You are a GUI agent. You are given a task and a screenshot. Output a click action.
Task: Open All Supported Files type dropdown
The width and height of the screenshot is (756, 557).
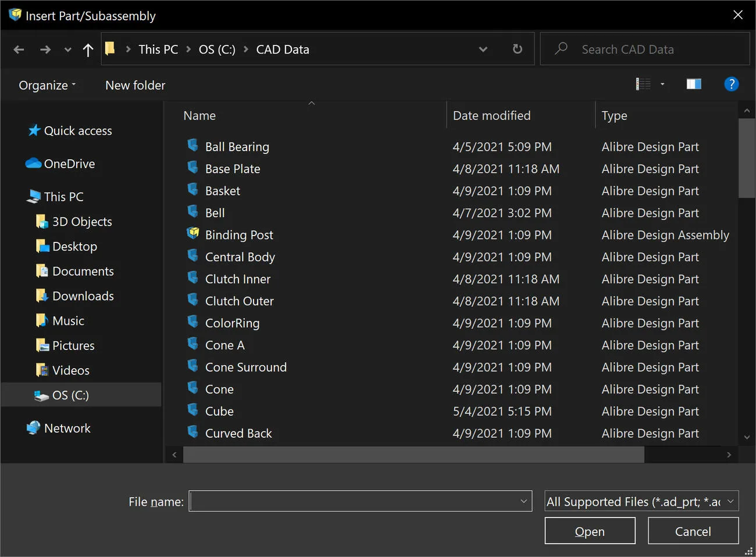tap(641, 501)
